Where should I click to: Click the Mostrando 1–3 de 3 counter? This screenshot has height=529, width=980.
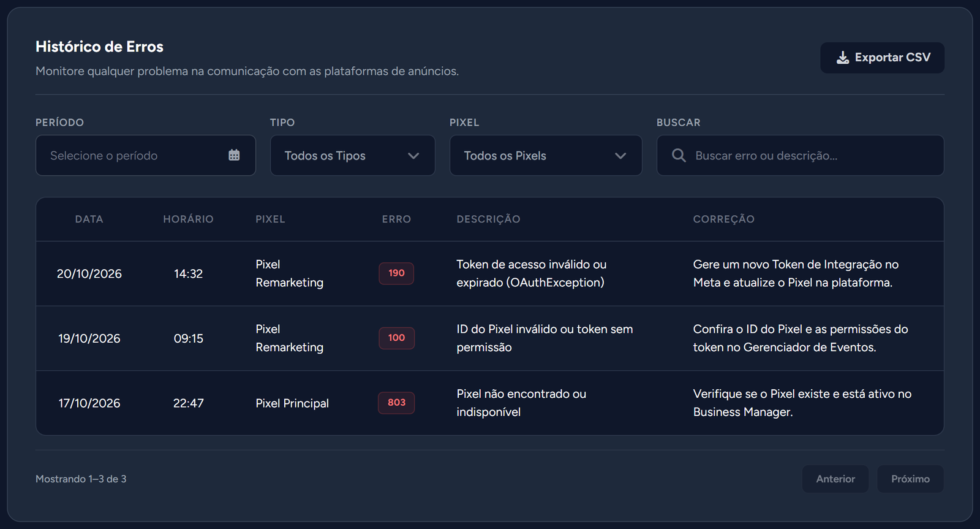[x=81, y=479]
